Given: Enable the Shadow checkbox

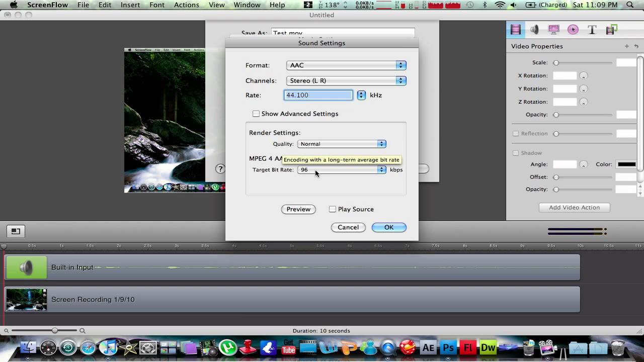Looking at the screenshot, I should tap(515, 153).
